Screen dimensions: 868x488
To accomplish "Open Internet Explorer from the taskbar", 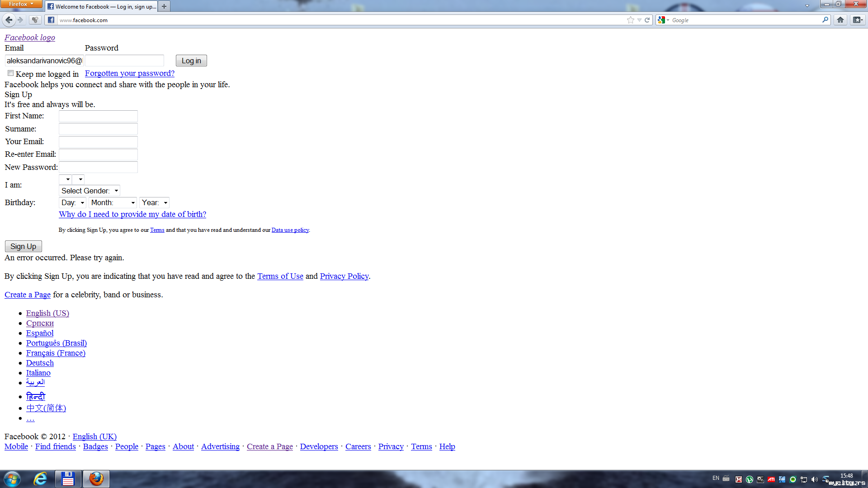I will pos(40,479).
